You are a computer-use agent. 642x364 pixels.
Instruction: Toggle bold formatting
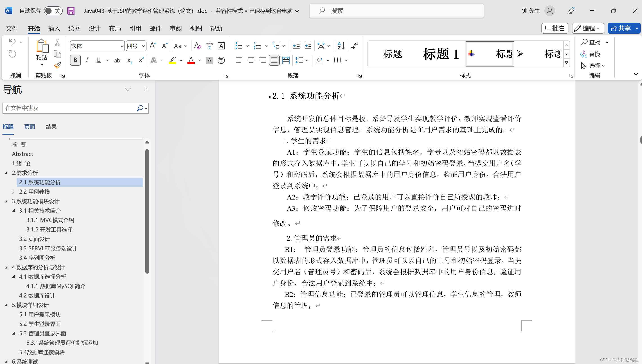click(75, 60)
